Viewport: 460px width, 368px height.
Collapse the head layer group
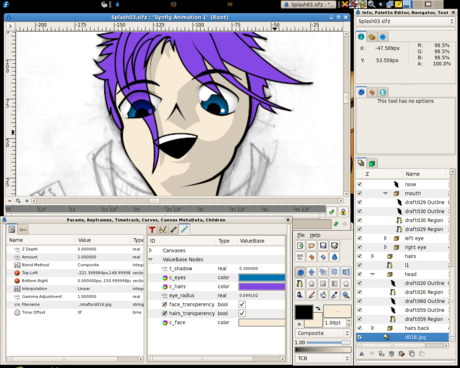pos(373,274)
